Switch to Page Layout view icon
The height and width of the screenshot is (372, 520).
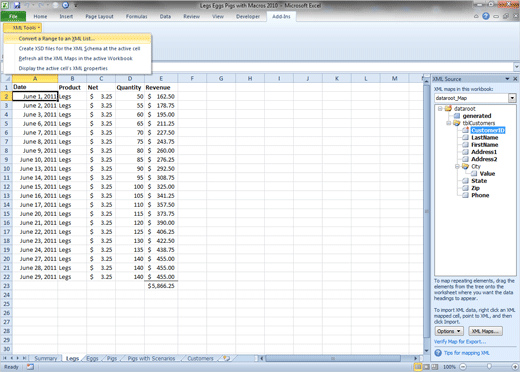426,367
